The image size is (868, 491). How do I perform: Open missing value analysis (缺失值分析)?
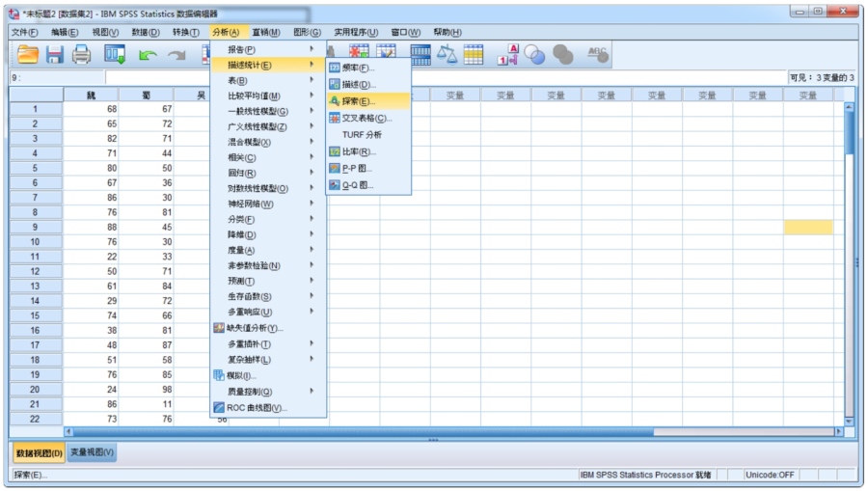[268, 328]
